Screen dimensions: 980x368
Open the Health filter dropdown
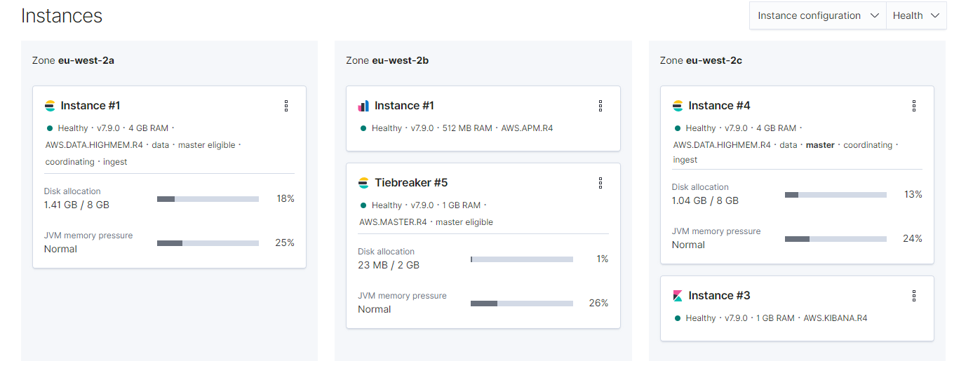916,15
